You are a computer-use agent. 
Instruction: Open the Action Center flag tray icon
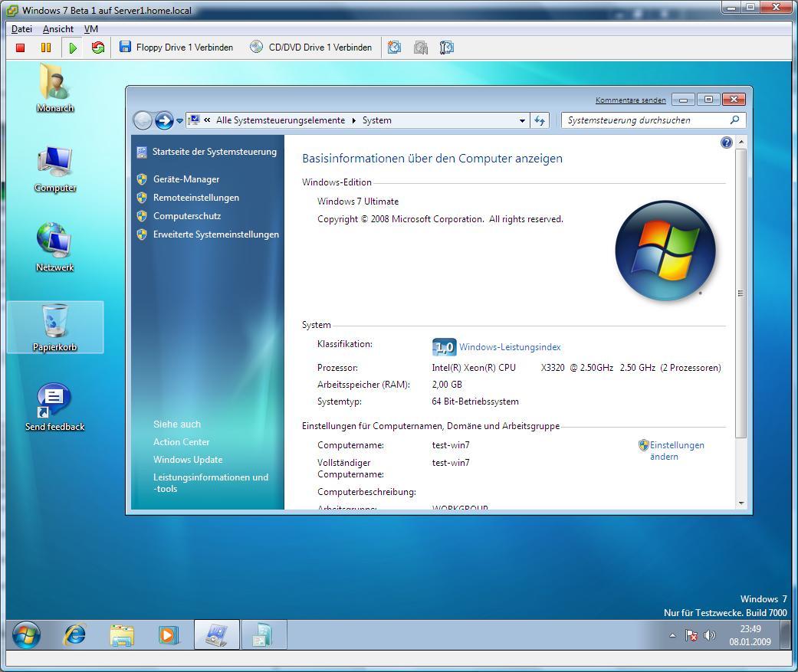tap(691, 635)
